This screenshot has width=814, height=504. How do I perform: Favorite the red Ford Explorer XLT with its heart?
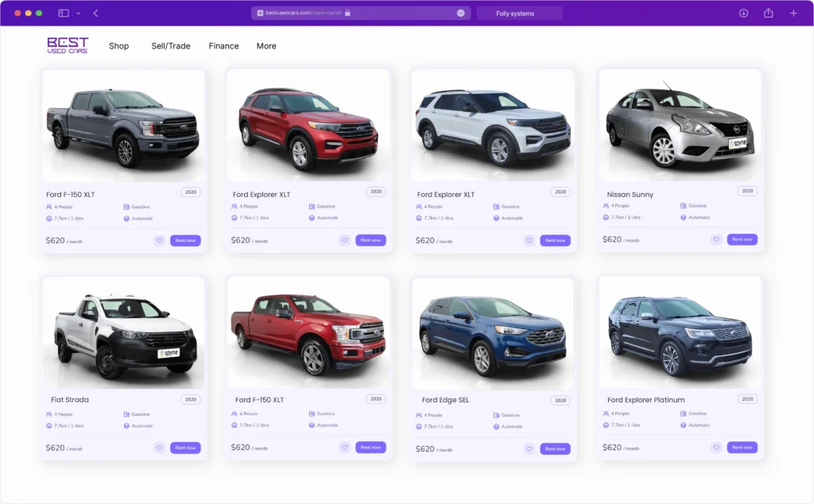tap(344, 240)
